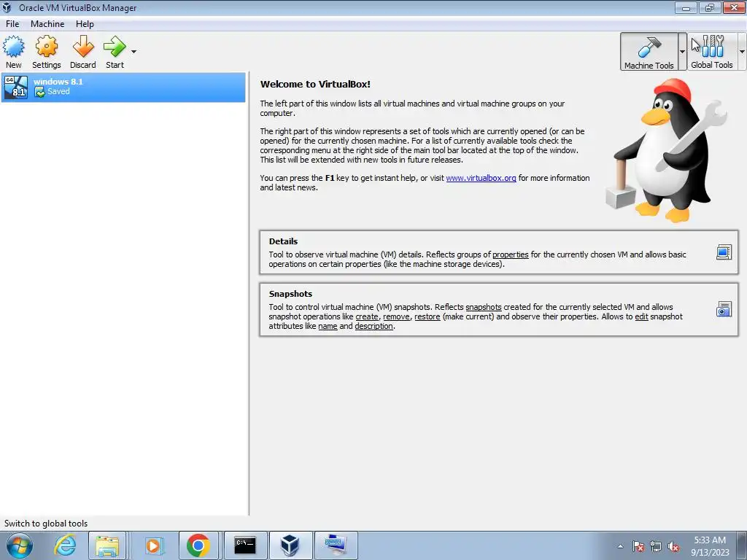Viewport: 747px width, 560px height.
Task: Click the Welcome to VirtualBox! heading
Action: pos(315,85)
